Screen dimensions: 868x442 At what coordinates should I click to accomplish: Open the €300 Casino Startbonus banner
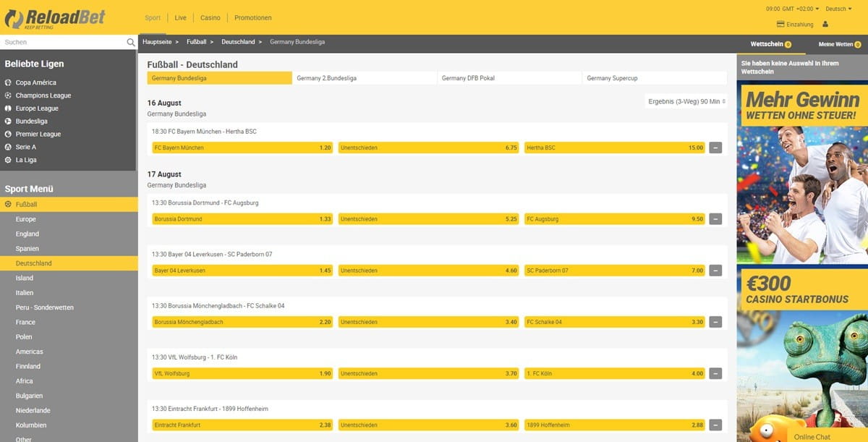point(802,354)
